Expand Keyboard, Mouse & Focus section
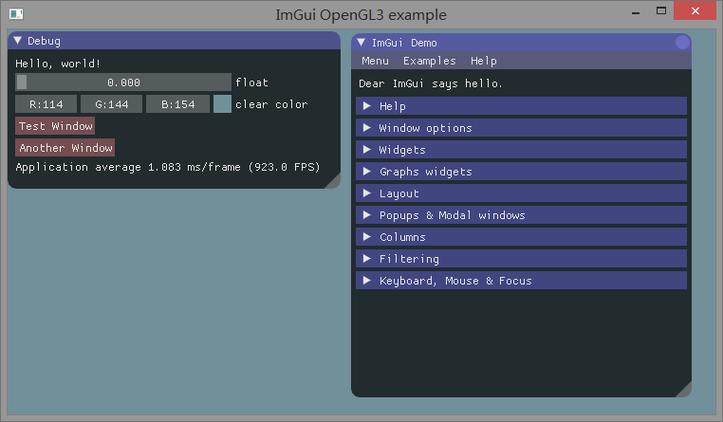723x422 pixels. pyautogui.click(x=521, y=281)
